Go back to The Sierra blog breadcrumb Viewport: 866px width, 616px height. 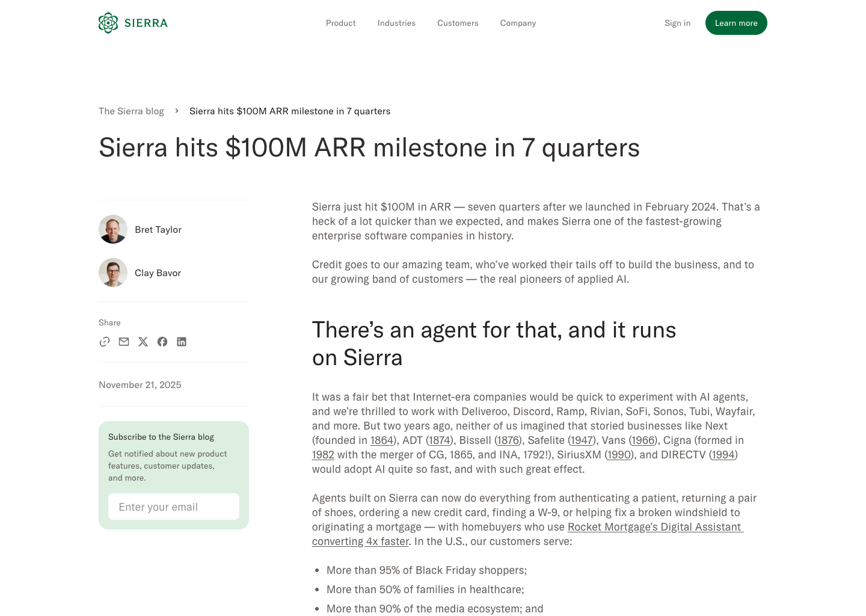tap(131, 111)
